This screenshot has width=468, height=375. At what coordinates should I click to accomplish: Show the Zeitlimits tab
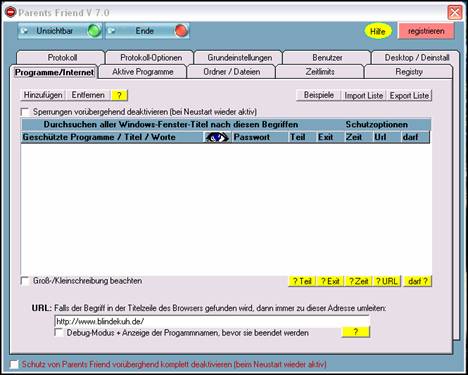320,72
